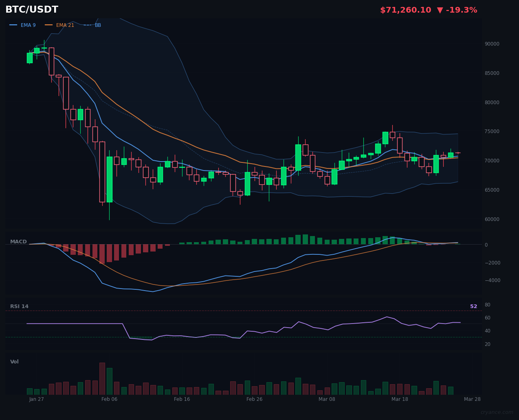519x420 pixels.
Task: Open the BTC/USDT symbol selector
Action: 31,9
